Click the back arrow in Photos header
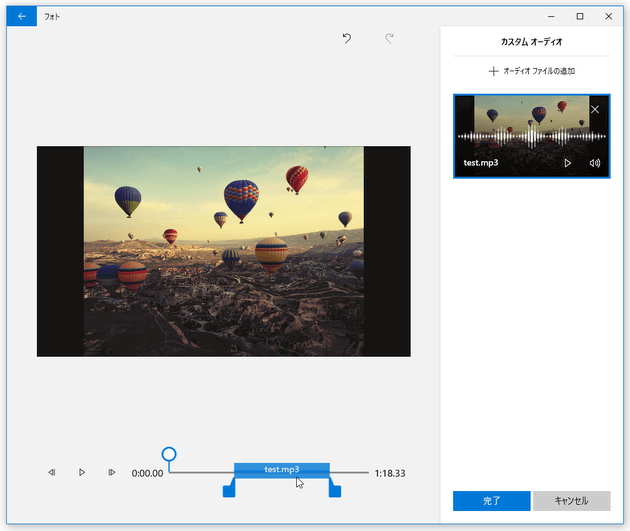The width and height of the screenshot is (630, 531). 22,16
